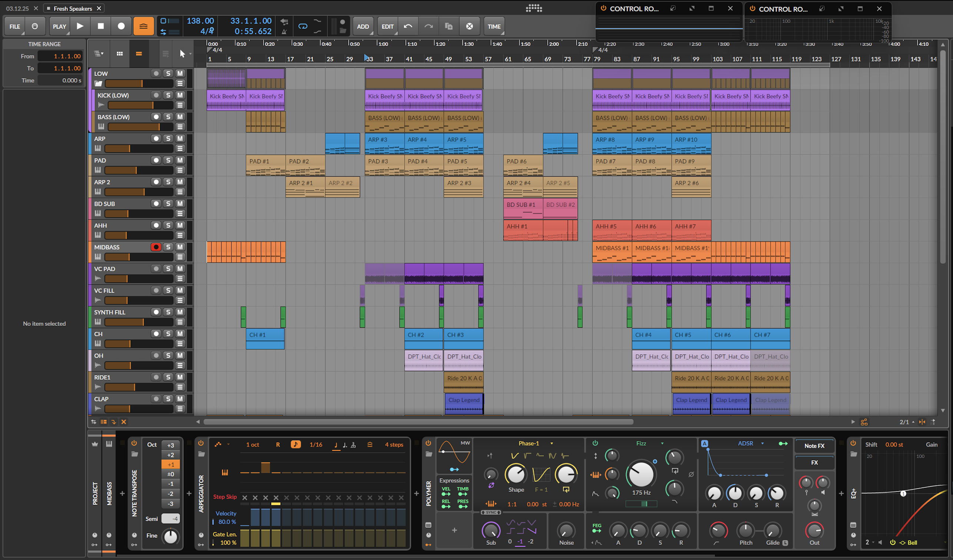The height and width of the screenshot is (560, 953).
Task: Click the KICK (LOW) track volume slider
Action: [x=140, y=105]
